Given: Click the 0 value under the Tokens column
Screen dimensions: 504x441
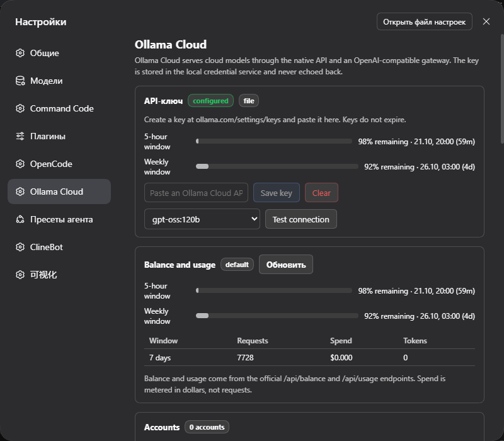Looking at the screenshot, I should tap(405, 358).
